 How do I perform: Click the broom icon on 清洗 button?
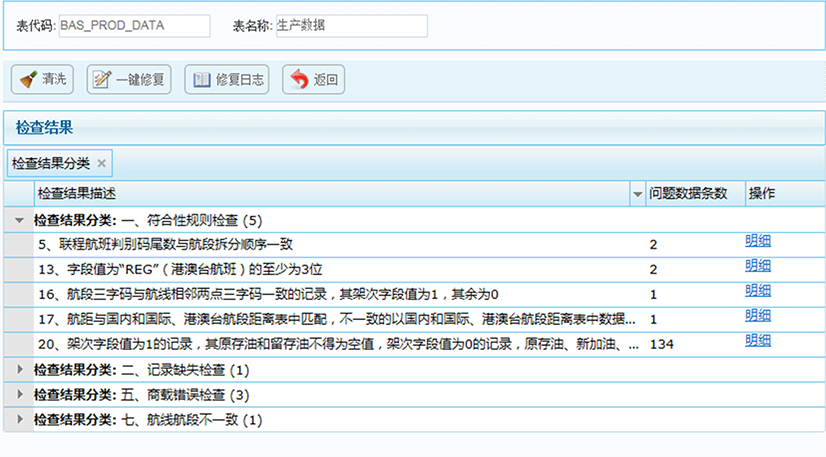[28, 80]
